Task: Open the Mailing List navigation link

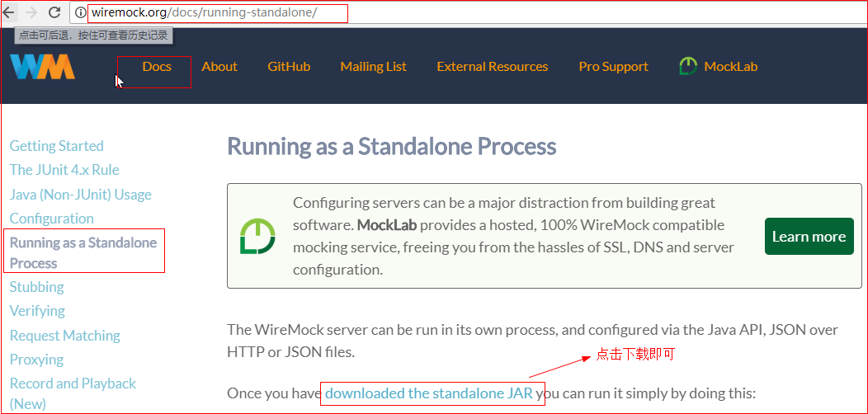Action: pyautogui.click(x=374, y=67)
